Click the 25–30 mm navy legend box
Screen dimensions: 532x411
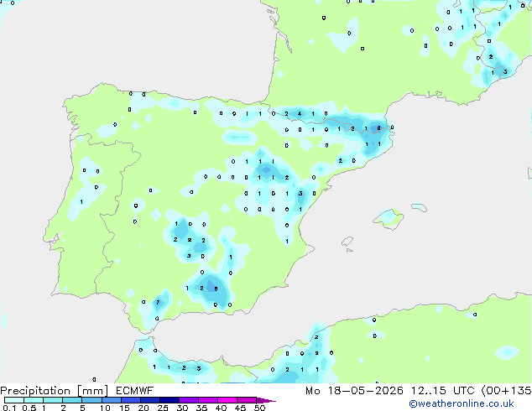tap(170, 400)
